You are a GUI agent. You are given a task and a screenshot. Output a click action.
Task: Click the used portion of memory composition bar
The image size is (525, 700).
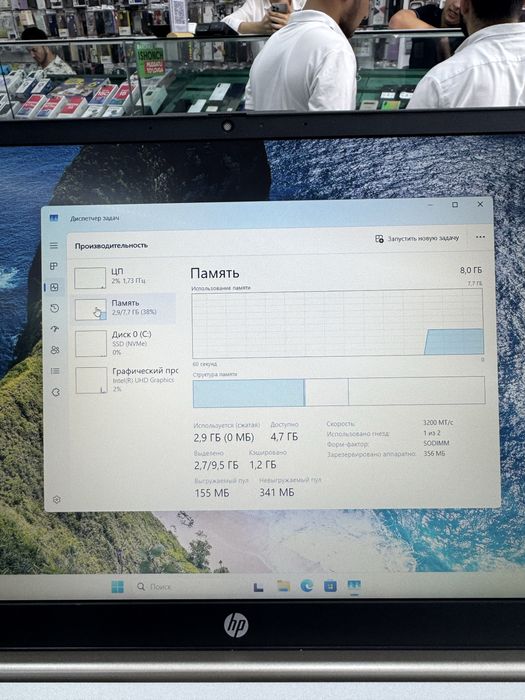248,393
